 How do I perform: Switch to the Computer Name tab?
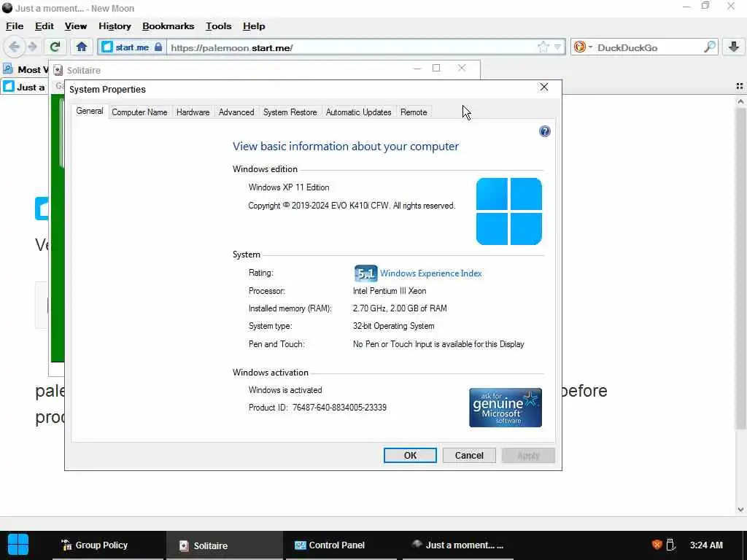(x=139, y=112)
